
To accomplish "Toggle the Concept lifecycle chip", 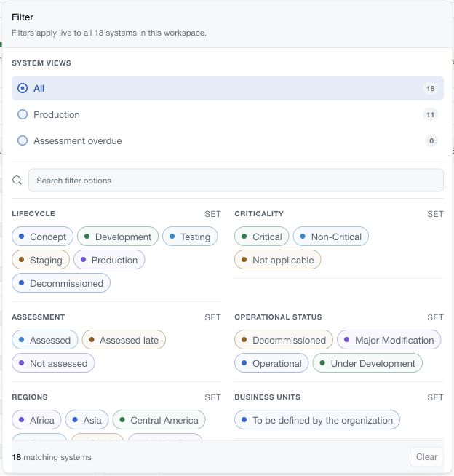I will click(42, 237).
